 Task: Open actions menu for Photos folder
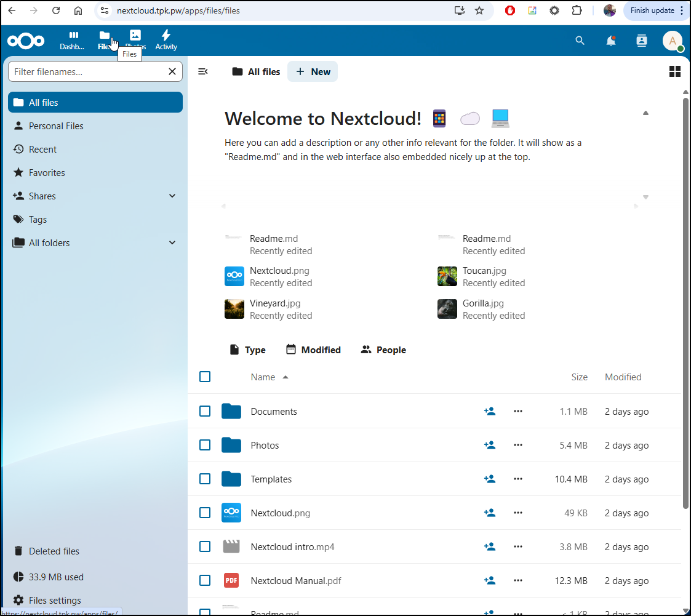(518, 445)
